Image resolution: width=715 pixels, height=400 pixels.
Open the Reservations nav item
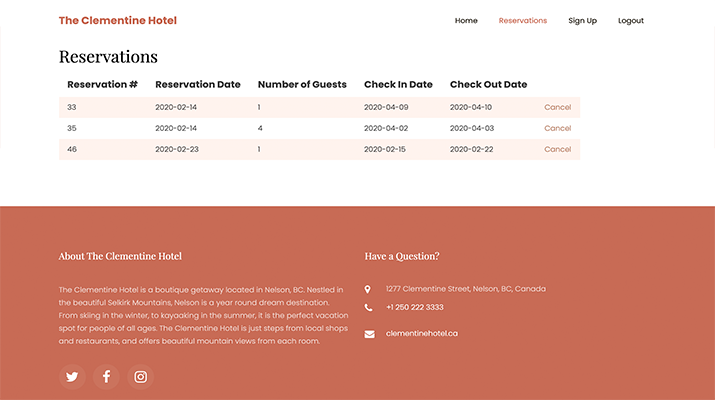(522, 20)
